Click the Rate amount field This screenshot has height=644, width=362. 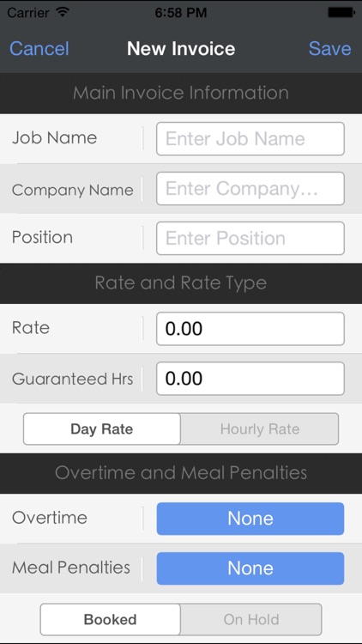[250, 329]
